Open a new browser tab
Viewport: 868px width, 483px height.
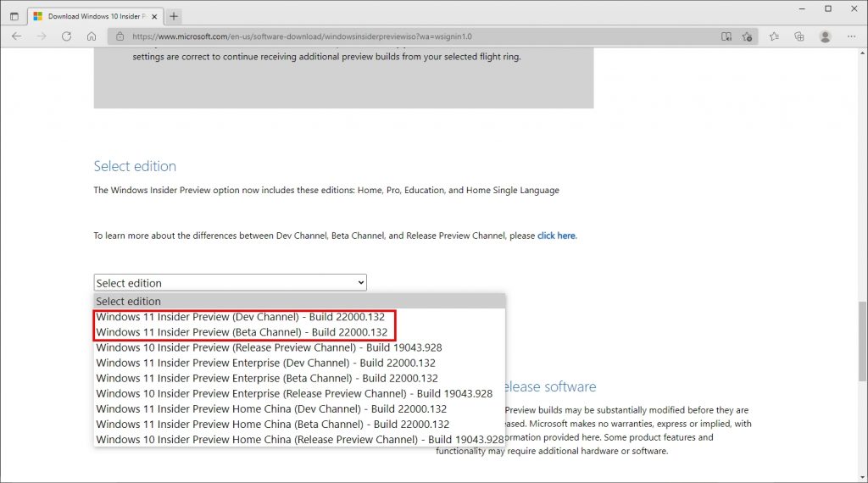click(x=174, y=16)
